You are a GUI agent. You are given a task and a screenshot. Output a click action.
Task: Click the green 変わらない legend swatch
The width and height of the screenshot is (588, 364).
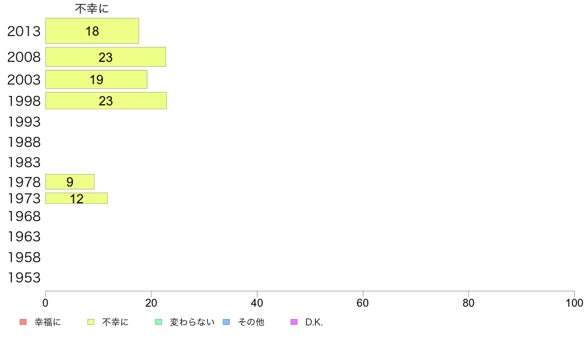pyautogui.click(x=158, y=322)
